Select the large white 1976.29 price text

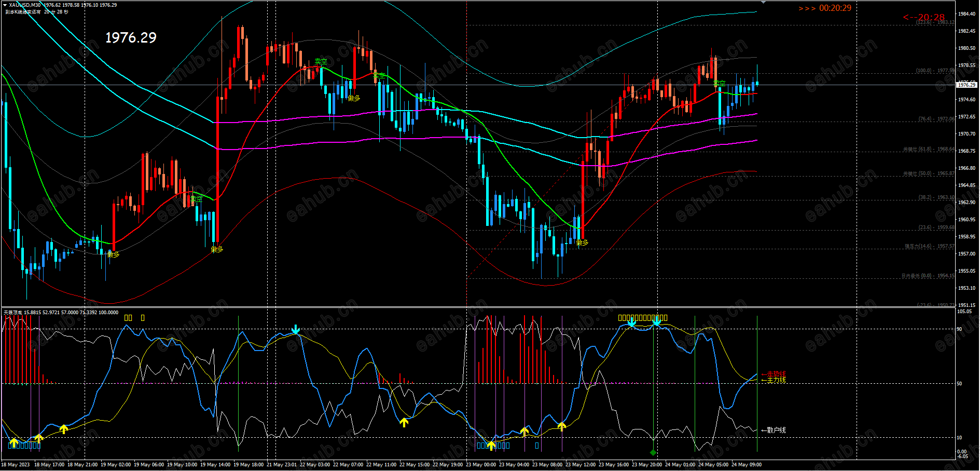131,37
